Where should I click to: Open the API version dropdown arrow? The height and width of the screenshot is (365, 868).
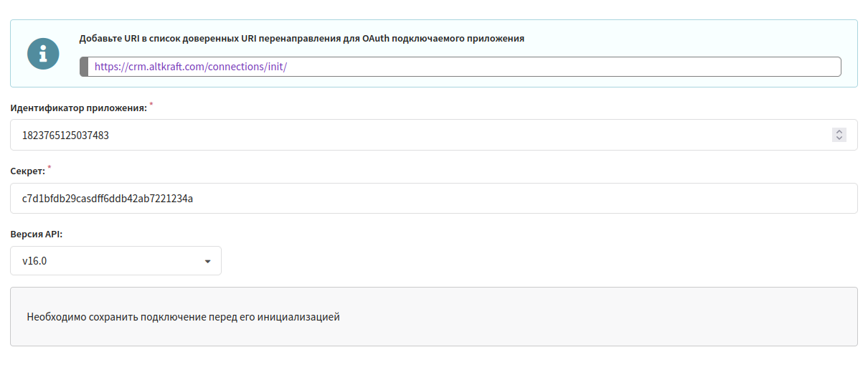[208, 262]
